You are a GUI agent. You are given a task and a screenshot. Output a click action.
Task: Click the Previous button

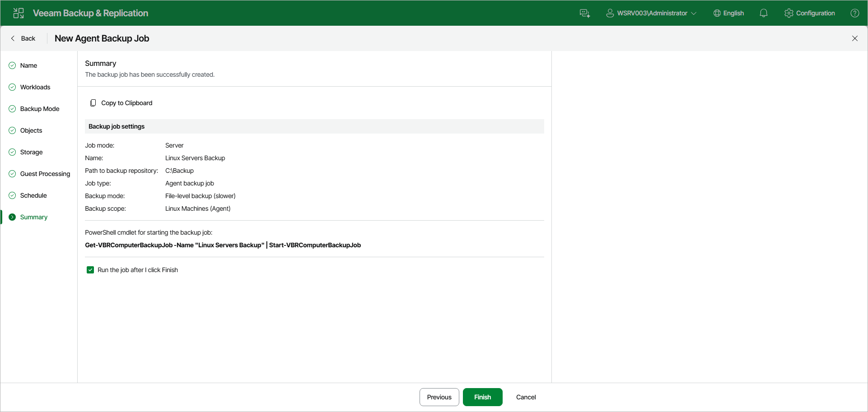tap(439, 397)
